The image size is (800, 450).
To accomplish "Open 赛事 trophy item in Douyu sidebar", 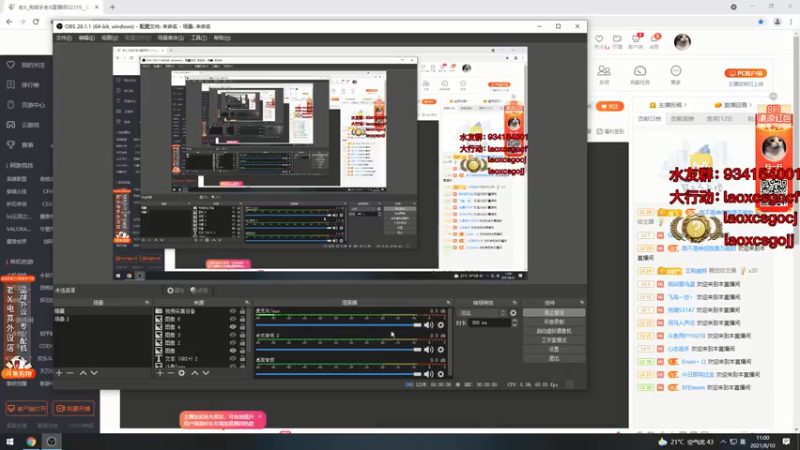I will click(20, 145).
